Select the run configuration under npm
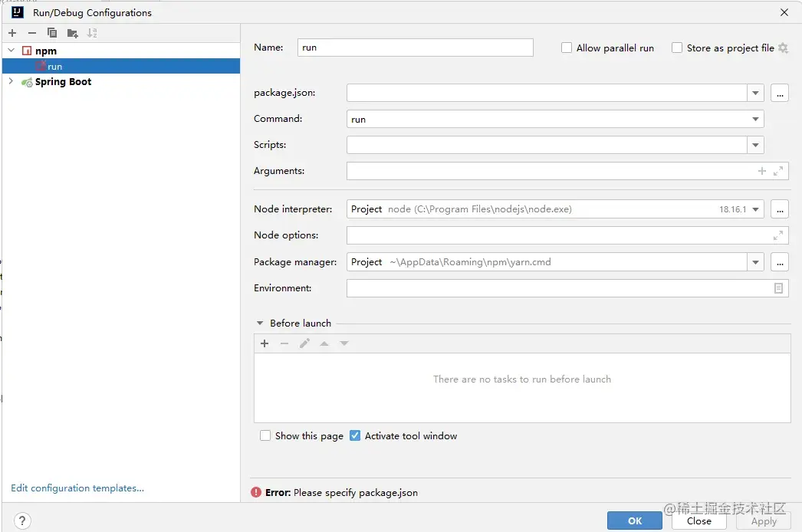 (x=121, y=66)
